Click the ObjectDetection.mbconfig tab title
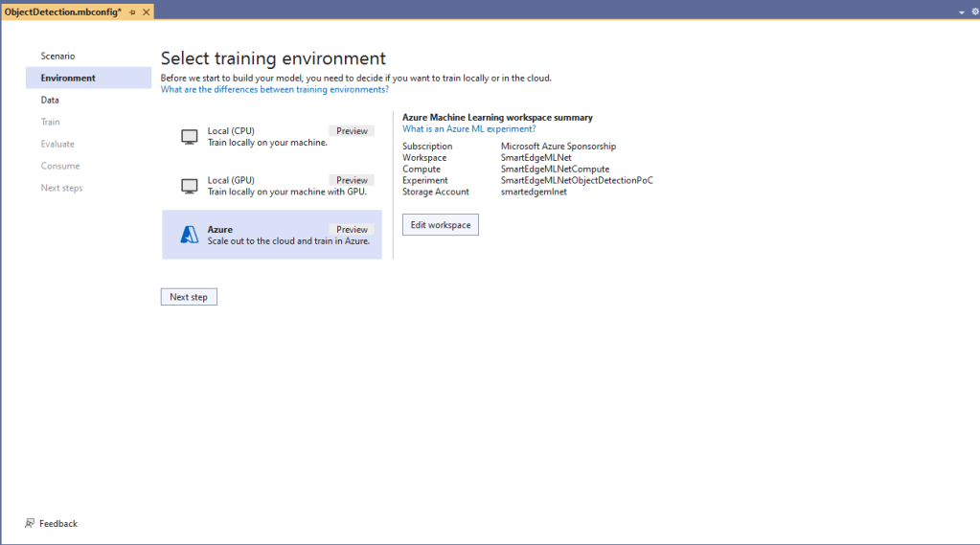Image resolution: width=980 pixels, height=545 pixels. coord(63,11)
